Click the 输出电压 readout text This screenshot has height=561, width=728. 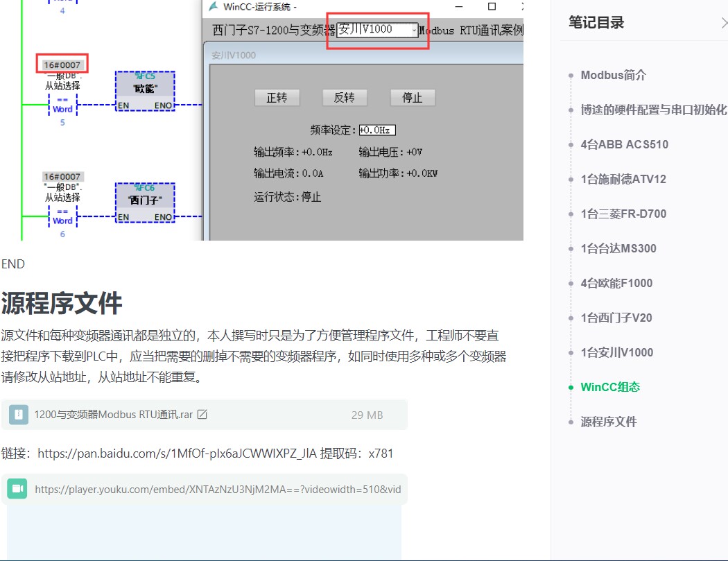pyautogui.click(x=390, y=152)
